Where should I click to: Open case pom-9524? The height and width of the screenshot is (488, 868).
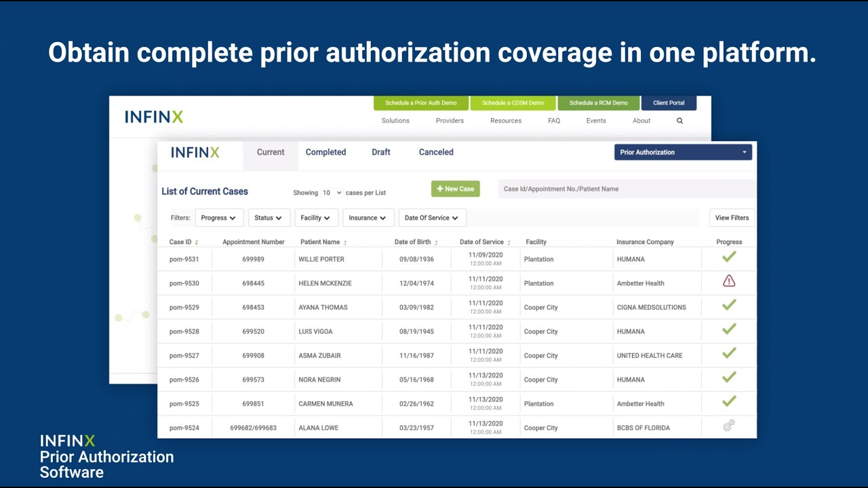(184, 428)
